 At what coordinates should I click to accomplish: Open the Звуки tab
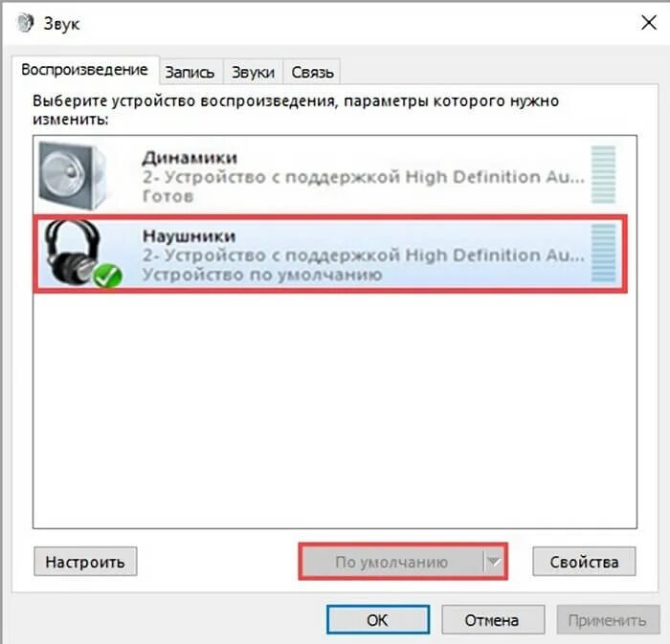[x=253, y=72]
